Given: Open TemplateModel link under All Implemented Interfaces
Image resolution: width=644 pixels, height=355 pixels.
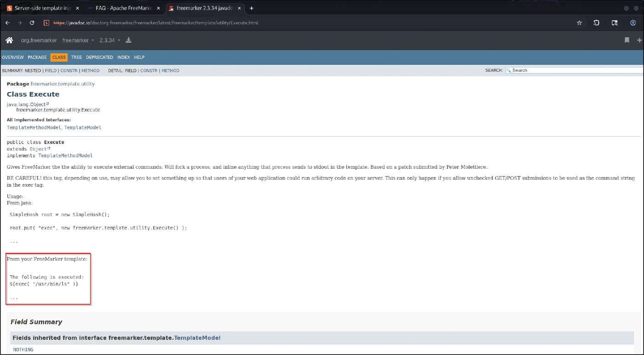Looking at the screenshot, I should tap(83, 127).
